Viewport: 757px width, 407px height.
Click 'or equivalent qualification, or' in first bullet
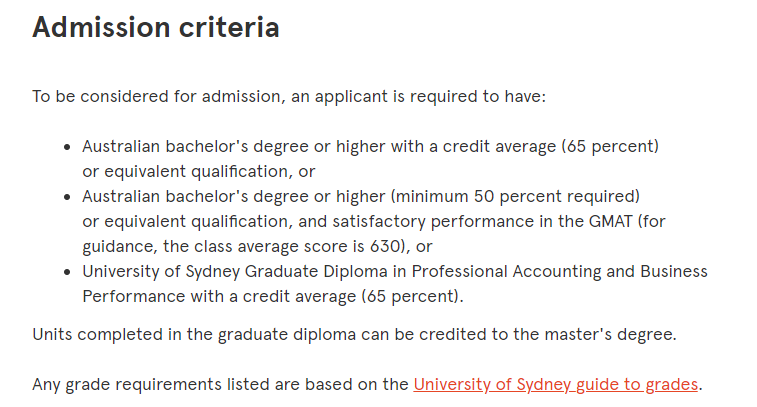(x=198, y=171)
